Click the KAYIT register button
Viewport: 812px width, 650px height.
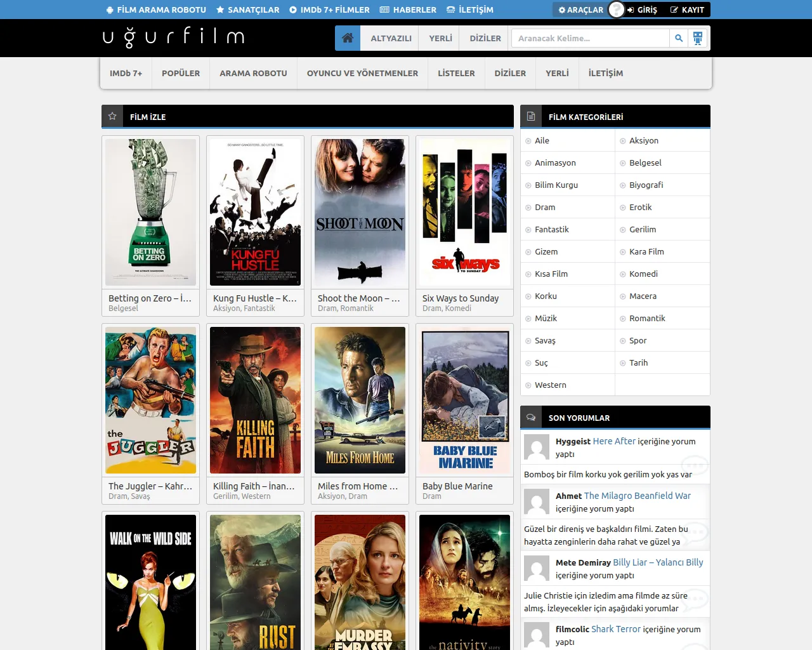click(687, 10)
